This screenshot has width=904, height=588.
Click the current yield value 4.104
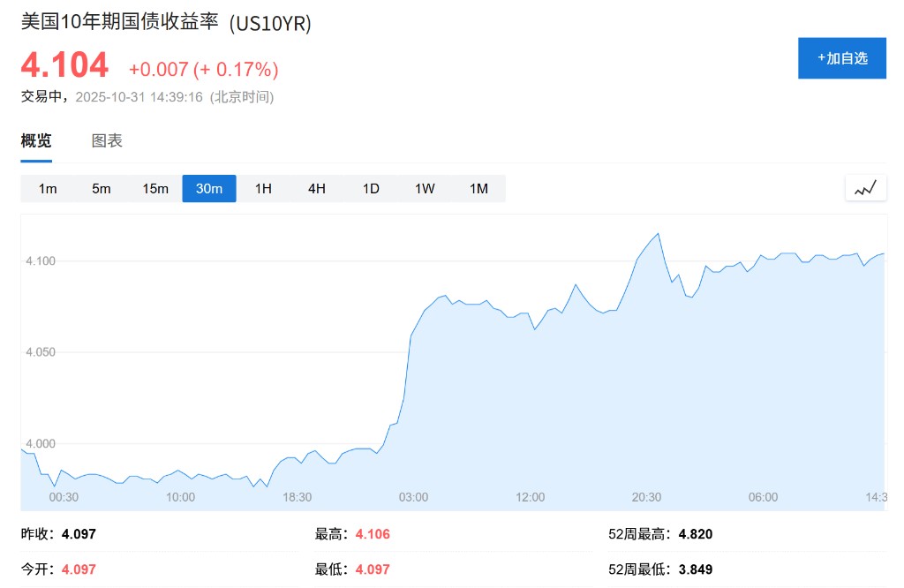(64, 65)
